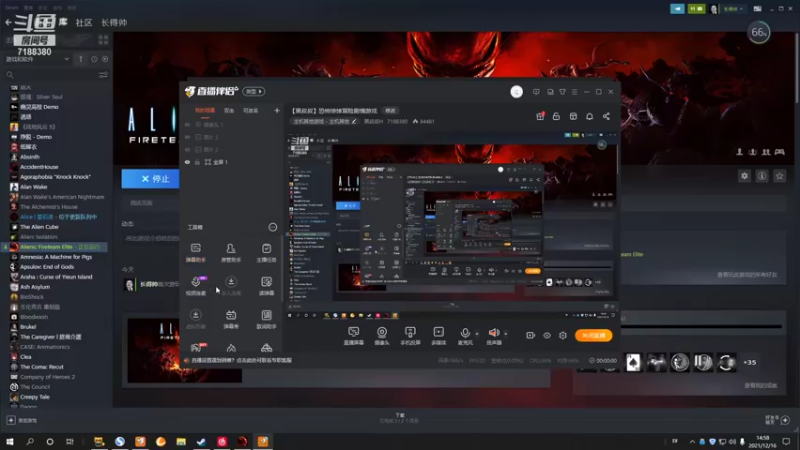Add a 手机投屏 phone screen source
The height and width of the screenshot is (450, 800).
click(x=410, y=336)
